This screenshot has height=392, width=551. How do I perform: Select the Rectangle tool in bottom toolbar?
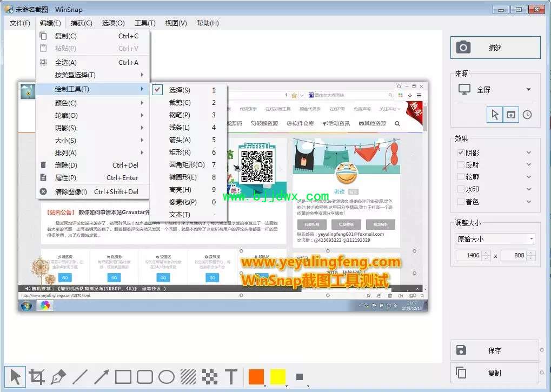click(123, 377)
